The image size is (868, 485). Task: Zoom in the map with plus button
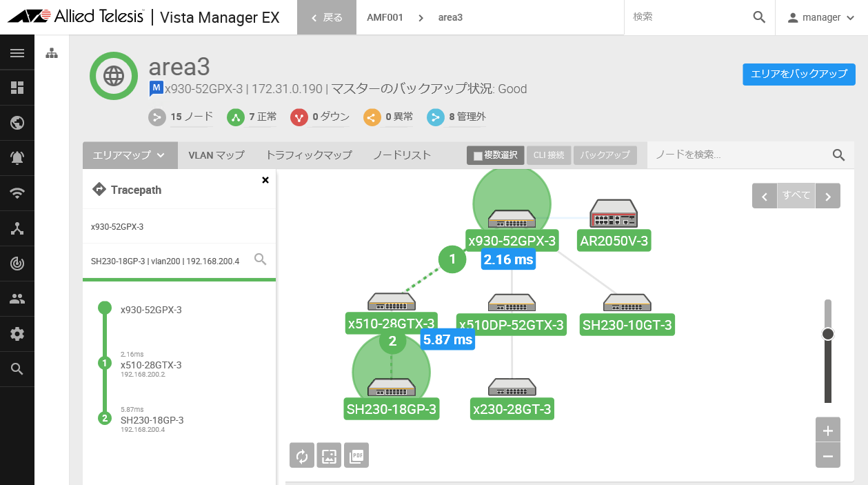coord(828,430)
